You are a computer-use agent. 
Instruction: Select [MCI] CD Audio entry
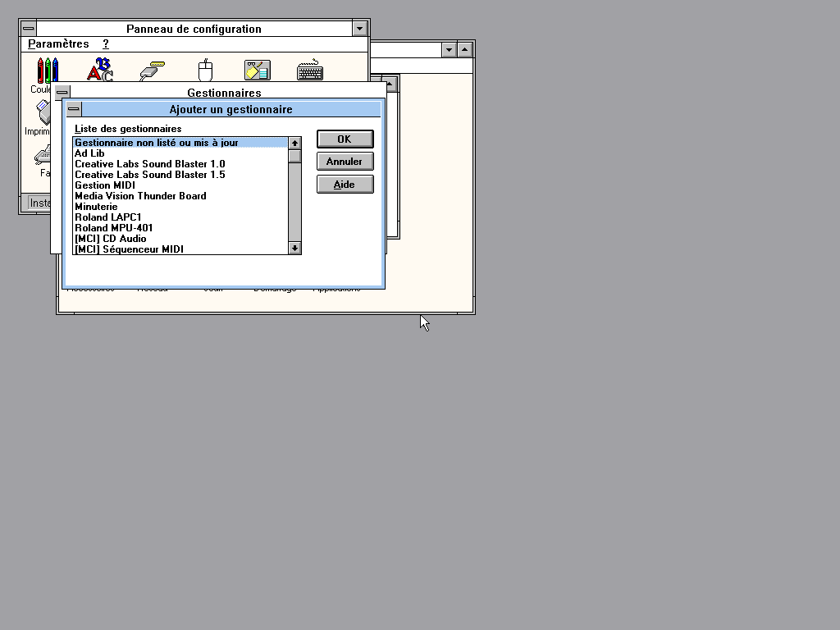click(x=180, y=239)
